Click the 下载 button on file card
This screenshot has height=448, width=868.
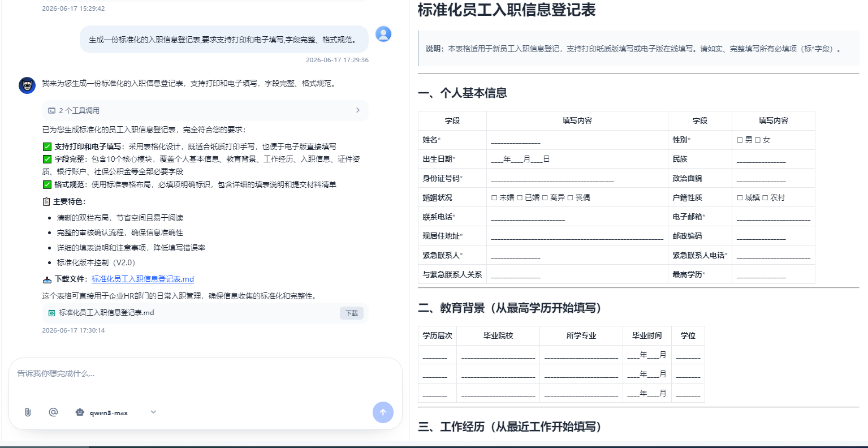coord(352,313)
